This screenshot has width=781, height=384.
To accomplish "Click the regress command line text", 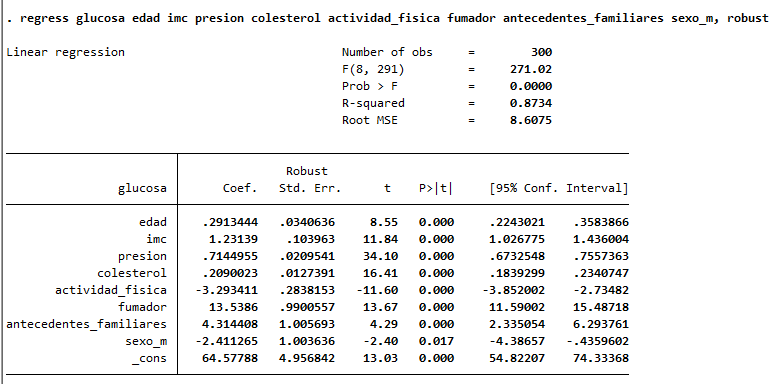I will 388,19.
